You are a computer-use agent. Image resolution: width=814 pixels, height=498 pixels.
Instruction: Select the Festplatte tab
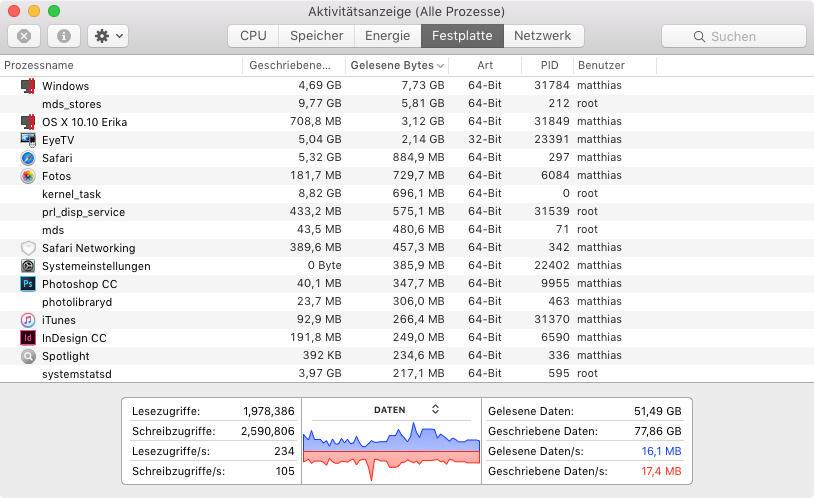tap(462, 36)
